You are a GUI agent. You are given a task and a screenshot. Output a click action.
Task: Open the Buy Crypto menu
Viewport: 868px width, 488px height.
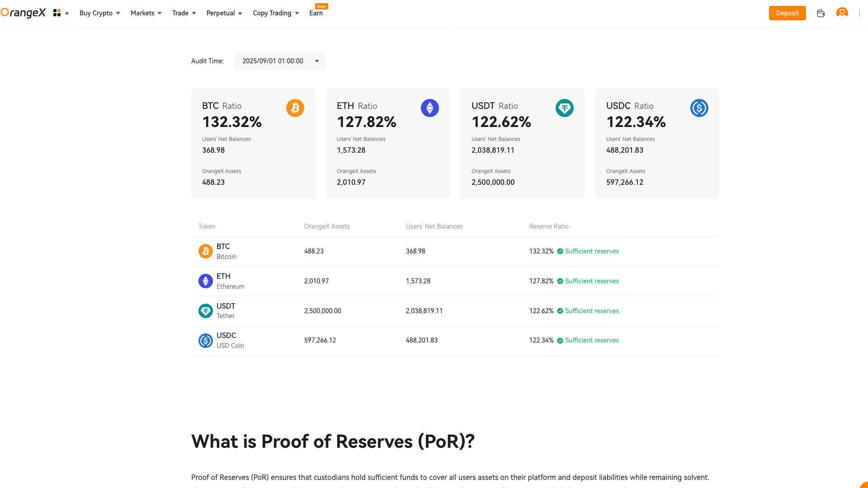pos(96,13)
